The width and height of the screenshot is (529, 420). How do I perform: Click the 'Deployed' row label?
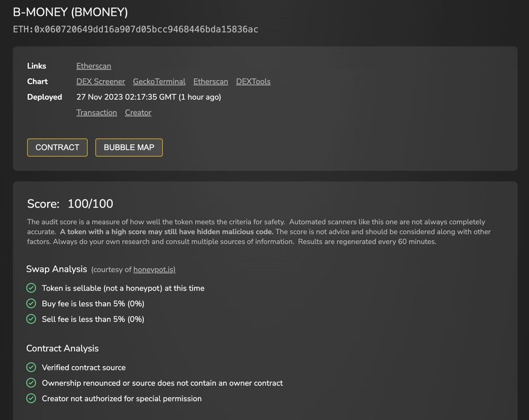coord(45,97)
